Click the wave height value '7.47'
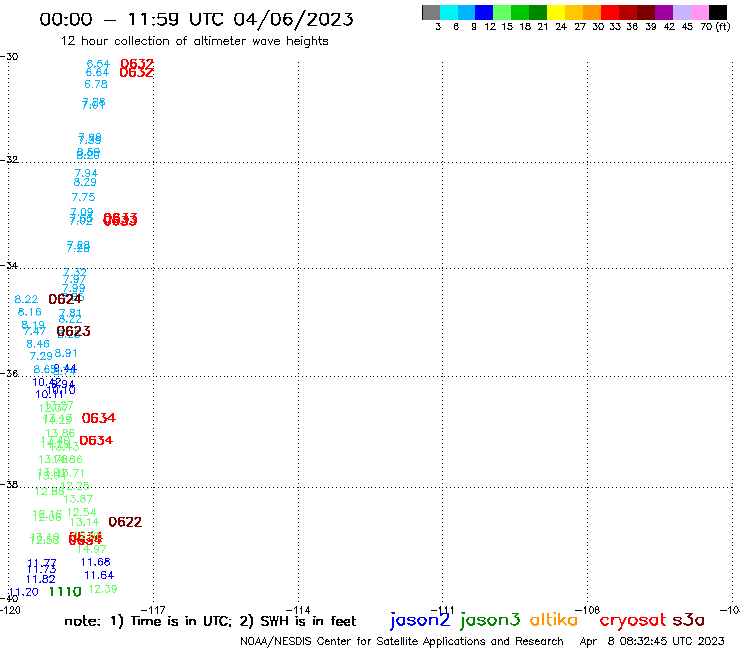 point(35,331)
